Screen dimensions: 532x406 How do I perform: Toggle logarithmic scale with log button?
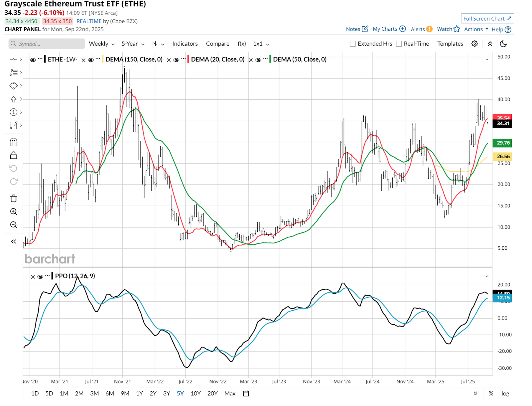click(505, 393)
